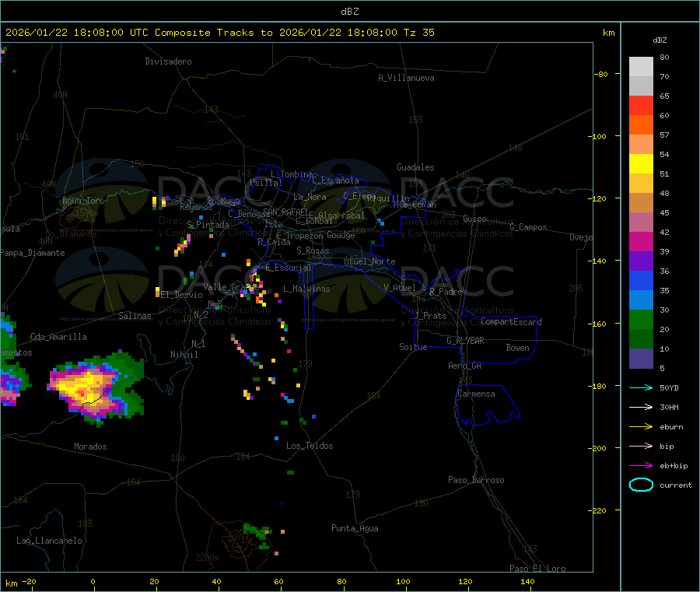Screen dimensions: 700x592
Task: Click the green echo cluster near 2200m
Action: tap(258, 536)
